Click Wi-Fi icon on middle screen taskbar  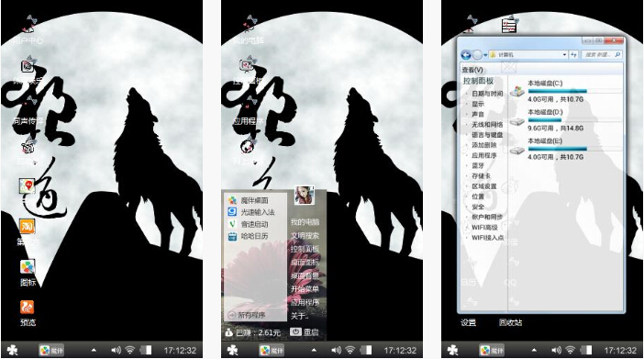[350, 351]
